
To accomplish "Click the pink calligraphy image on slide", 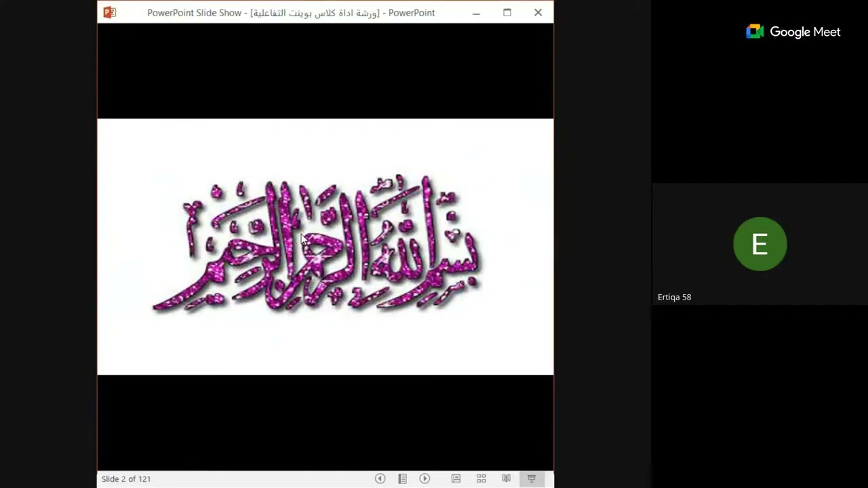I will click(317, 244).
